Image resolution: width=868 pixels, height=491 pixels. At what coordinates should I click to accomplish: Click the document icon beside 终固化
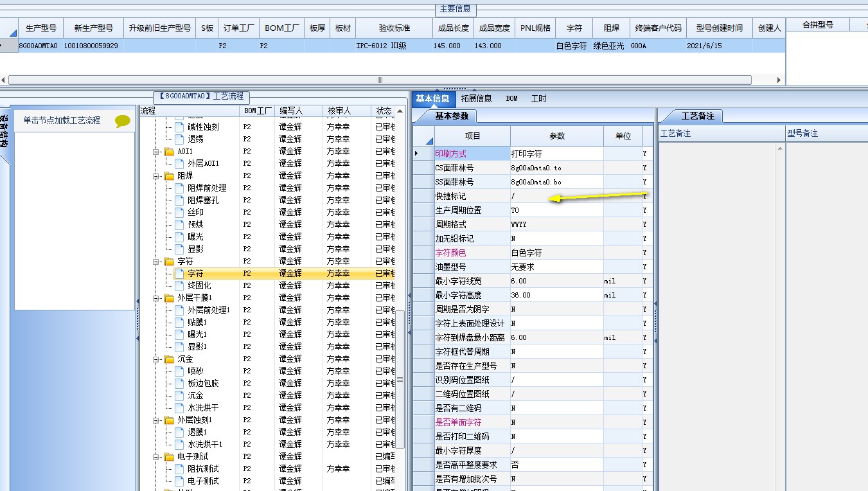(179, 285)
